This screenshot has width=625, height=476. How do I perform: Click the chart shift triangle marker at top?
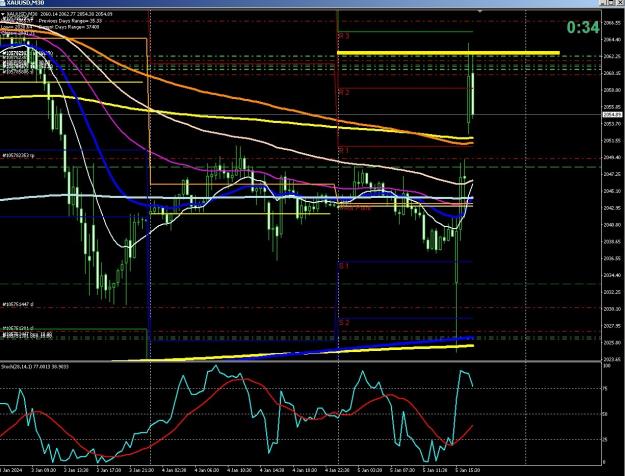click(x=480, y=12)
